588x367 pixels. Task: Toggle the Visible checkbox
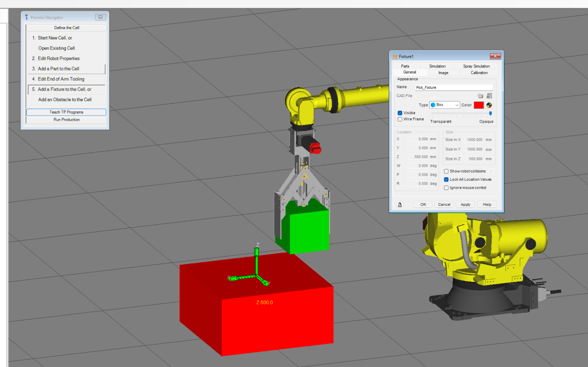tap(400, 113)
